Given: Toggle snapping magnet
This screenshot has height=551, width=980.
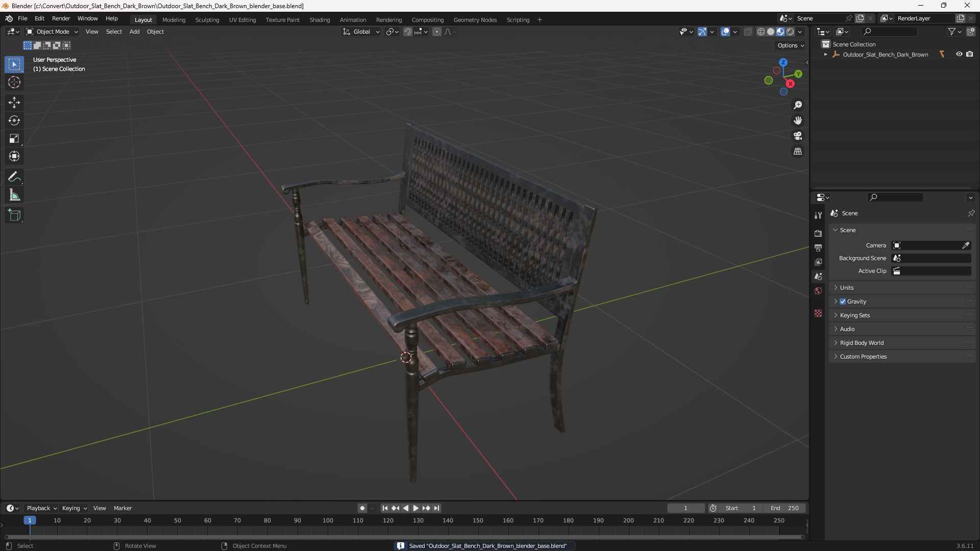Looking at the screenshot, I should (408, 32).
